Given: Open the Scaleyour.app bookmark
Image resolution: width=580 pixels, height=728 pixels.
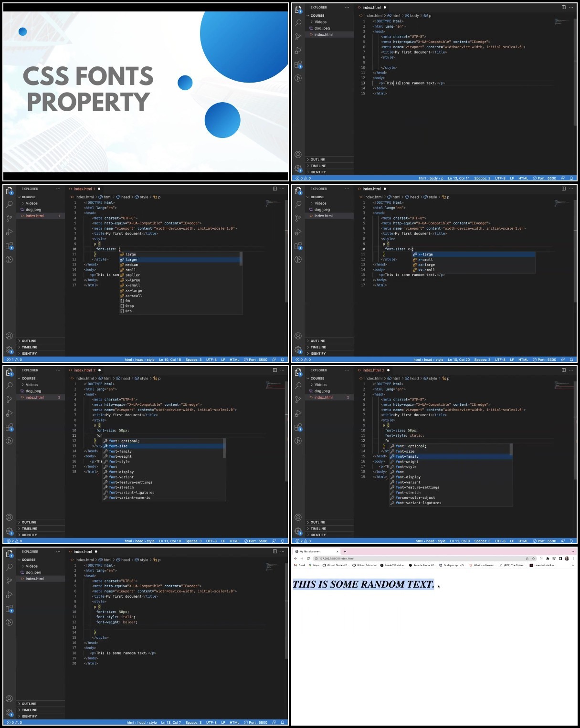Looking at the screenshot, I should [x=453, y=565].
